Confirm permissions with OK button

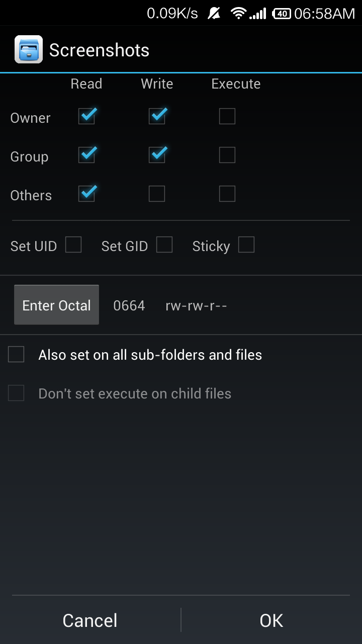(x=271, y=620)
